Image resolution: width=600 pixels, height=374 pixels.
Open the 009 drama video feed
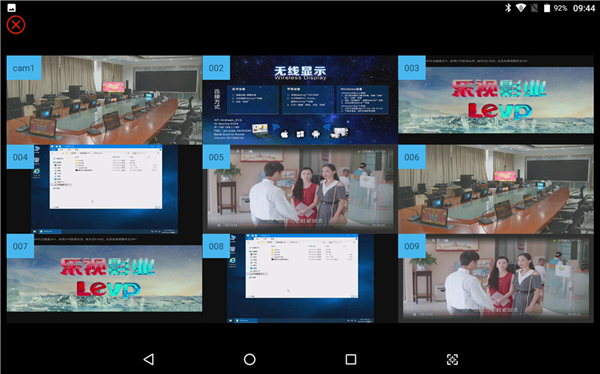click(x=496, y=278)
